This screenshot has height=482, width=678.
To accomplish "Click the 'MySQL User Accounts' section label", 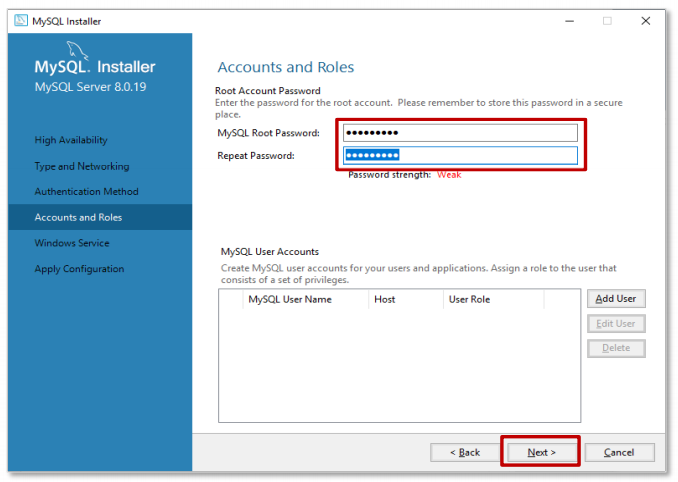I will click(270, 252).
